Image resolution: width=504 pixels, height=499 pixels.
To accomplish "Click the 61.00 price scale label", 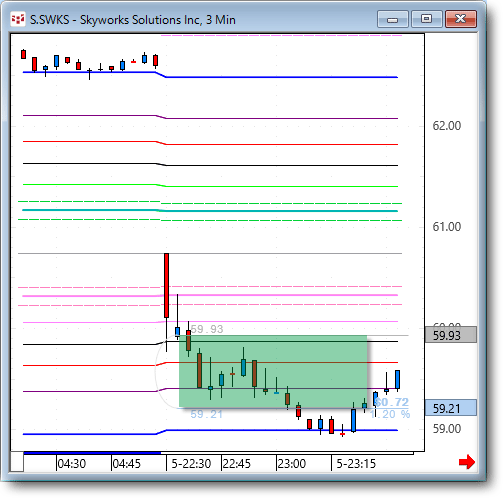I will click(447, 227).
